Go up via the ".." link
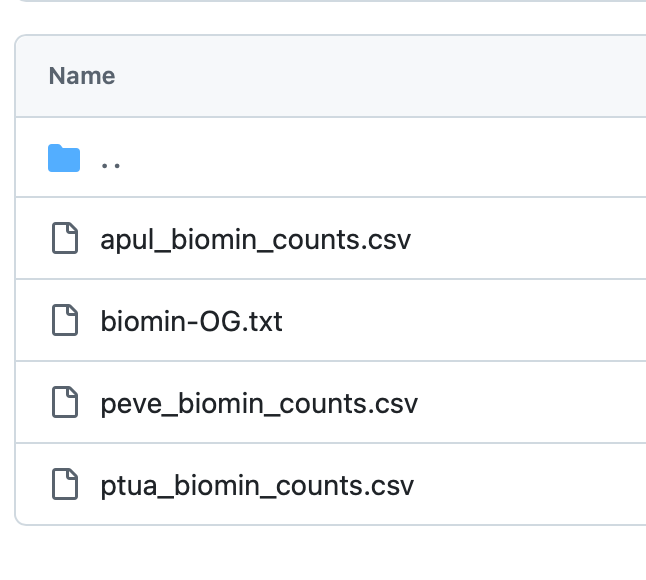 pyautogui.click(x=111, y=159)
